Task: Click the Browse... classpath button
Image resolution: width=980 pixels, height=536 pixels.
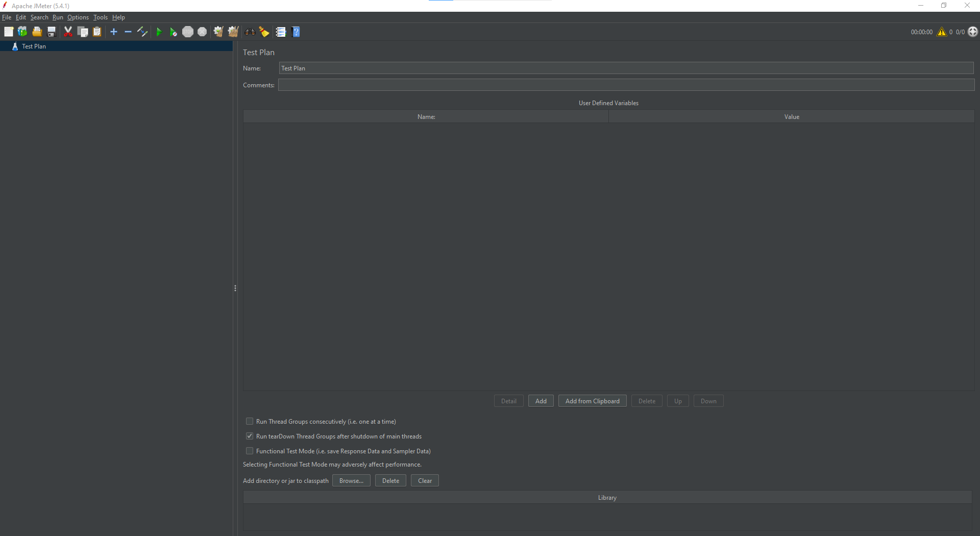Action: click(351, 480)
